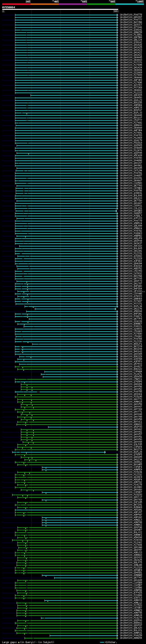Select the cyan ~100% legend segment
146x644 pixels.
point(130,4)
